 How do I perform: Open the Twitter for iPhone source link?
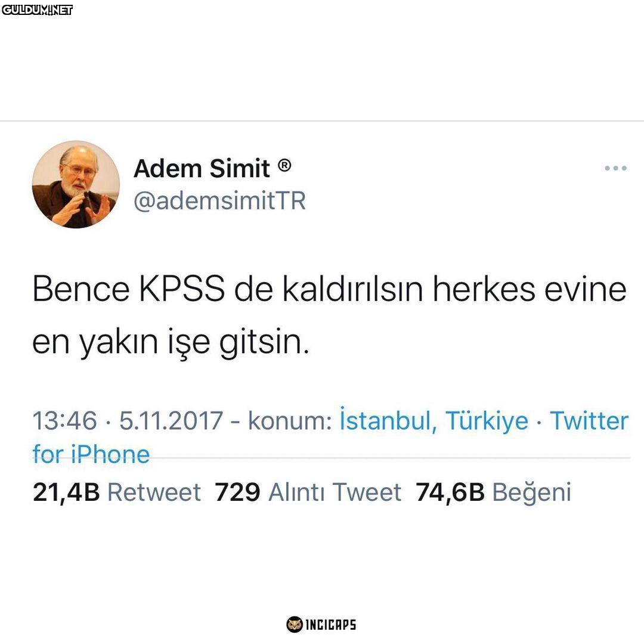[x=330, y=437]
